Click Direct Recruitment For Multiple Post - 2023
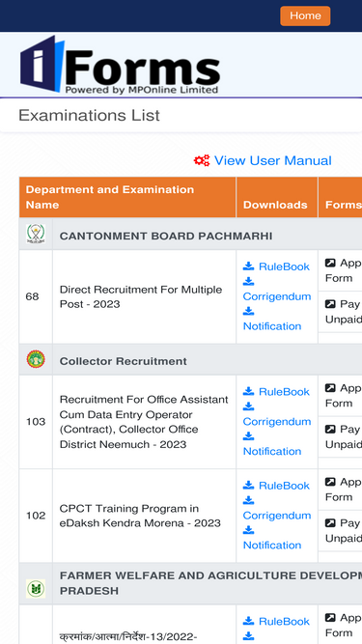The height and width of the screenshot is (644, 362). pyautogui.click(x=141, y=297)
